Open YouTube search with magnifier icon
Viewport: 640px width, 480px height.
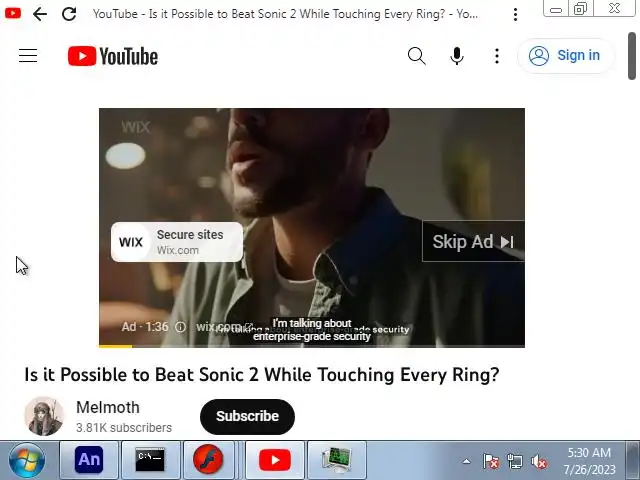417,56
